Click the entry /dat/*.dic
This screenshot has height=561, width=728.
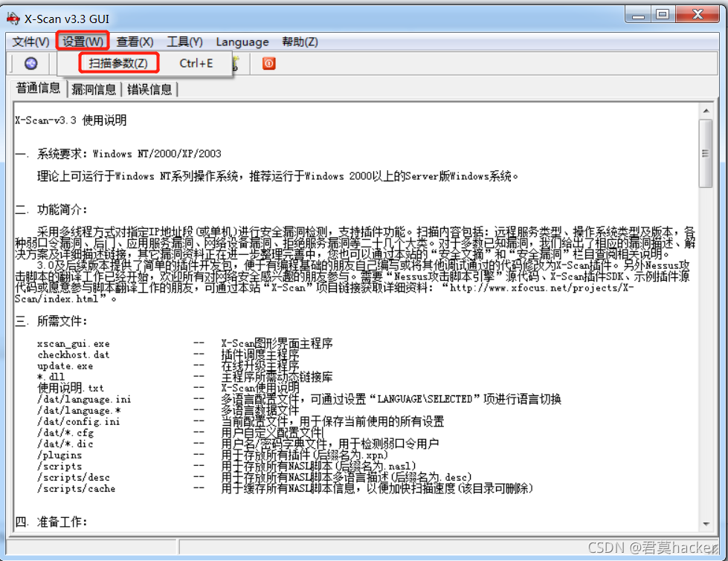tap(65, 444)
